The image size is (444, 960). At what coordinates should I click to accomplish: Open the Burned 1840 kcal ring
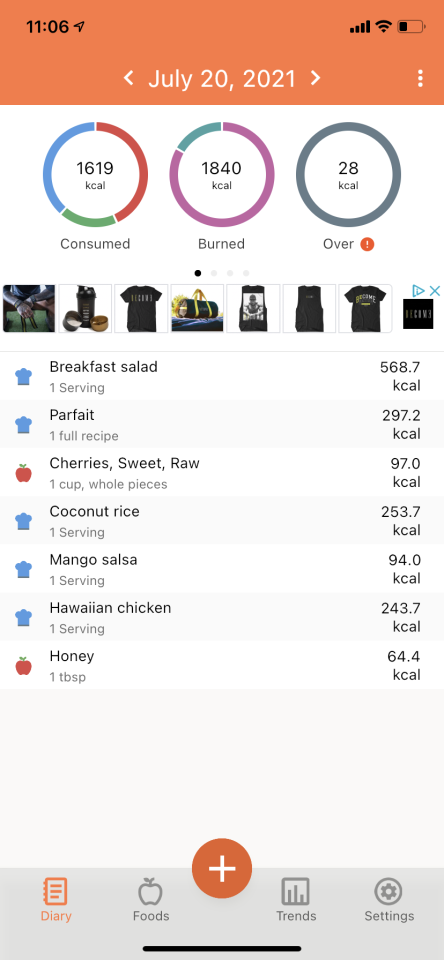[222, 174]
